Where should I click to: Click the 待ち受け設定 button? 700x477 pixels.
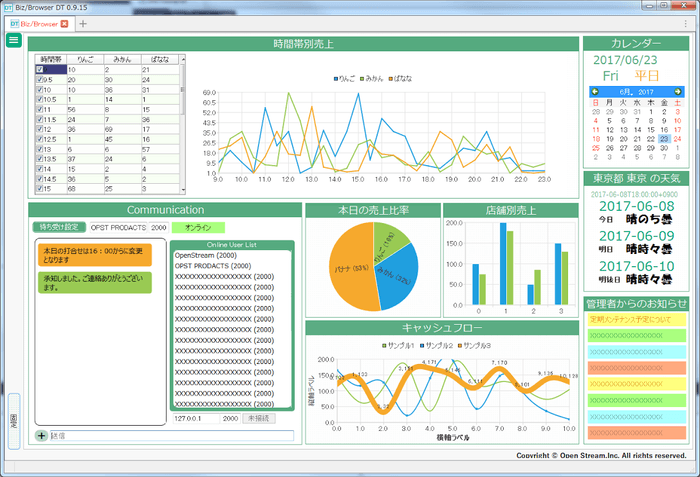pyautogui.click(x=59, y=227)
